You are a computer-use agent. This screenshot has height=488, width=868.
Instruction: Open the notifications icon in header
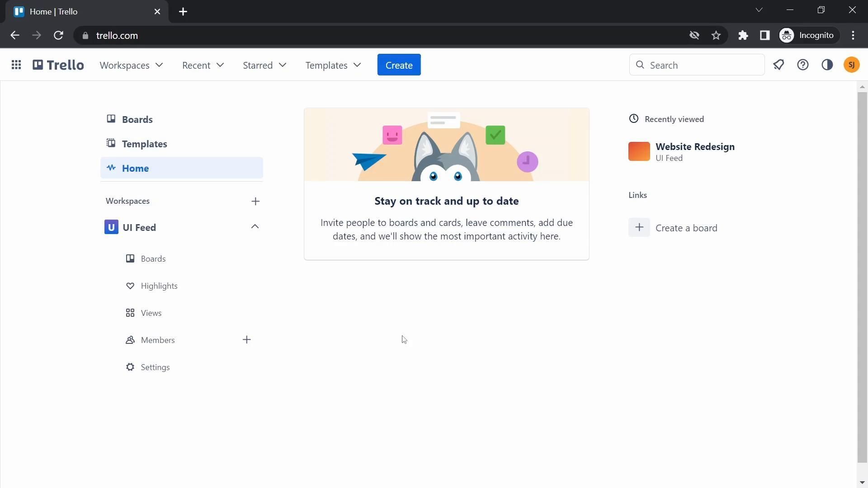click(778, 65)
